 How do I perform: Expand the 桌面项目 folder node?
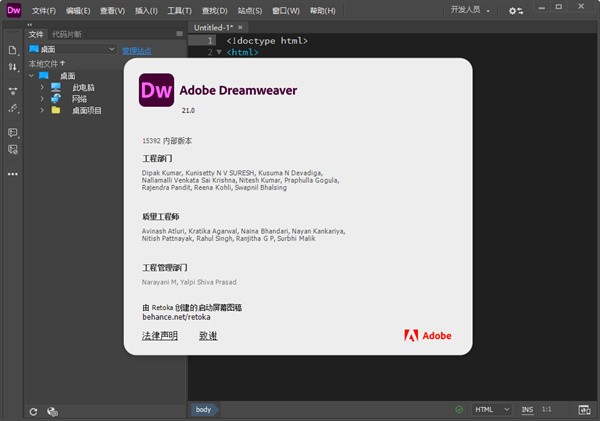42,111
